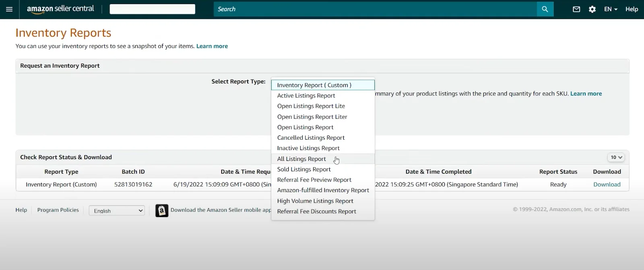
Task: Click the Batch ID column header
Action: [133, 172]
